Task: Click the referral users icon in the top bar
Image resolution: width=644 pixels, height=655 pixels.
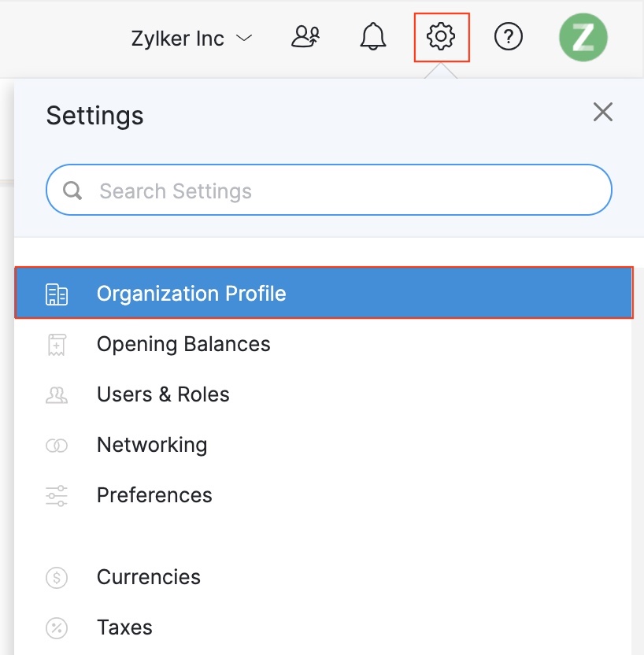Action: pos(306,36)
